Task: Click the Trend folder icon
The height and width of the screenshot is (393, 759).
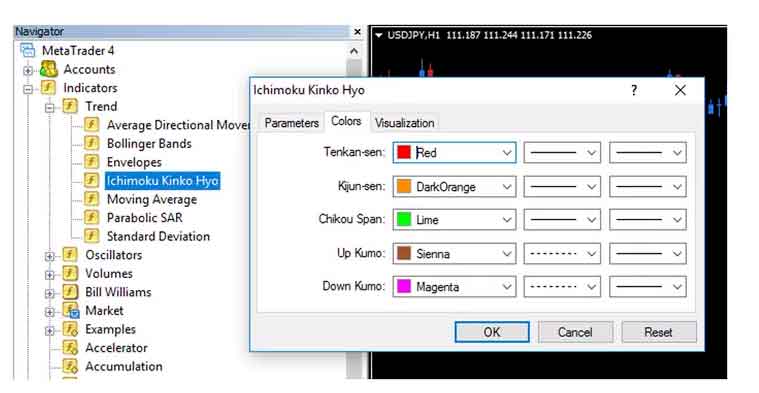Action: coord(70,106)
